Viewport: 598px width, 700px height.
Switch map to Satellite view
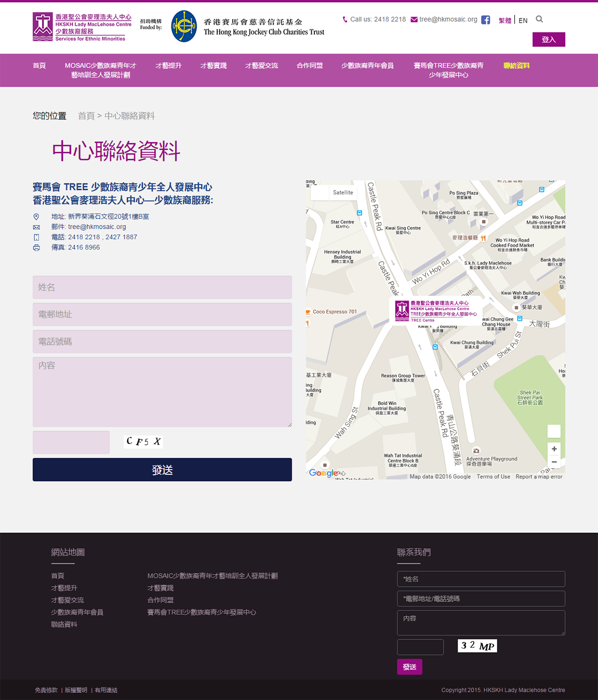click(343, 192)
